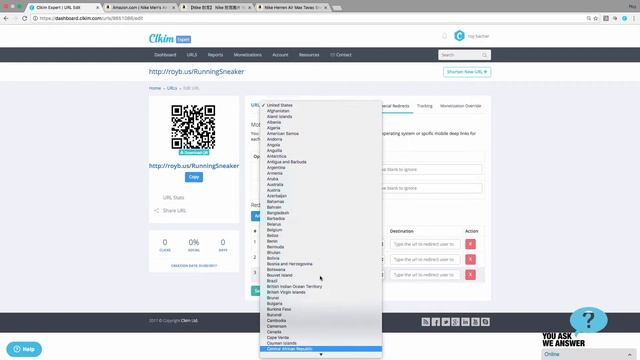Open the RSS feed icon in footer
The width and height of the screenshot is (640, 360).
coord(426,322)
